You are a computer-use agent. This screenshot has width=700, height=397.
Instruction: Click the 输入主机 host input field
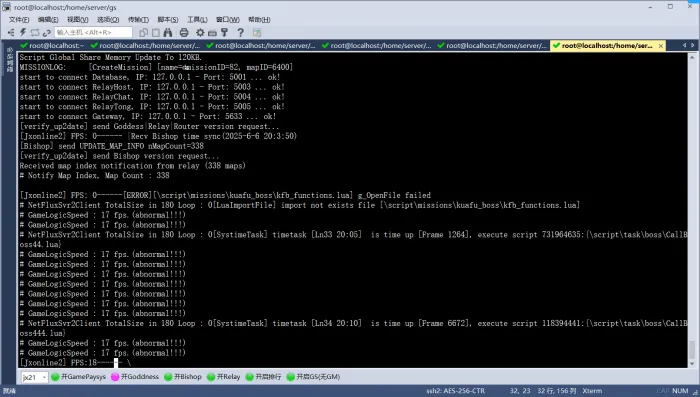93,33
